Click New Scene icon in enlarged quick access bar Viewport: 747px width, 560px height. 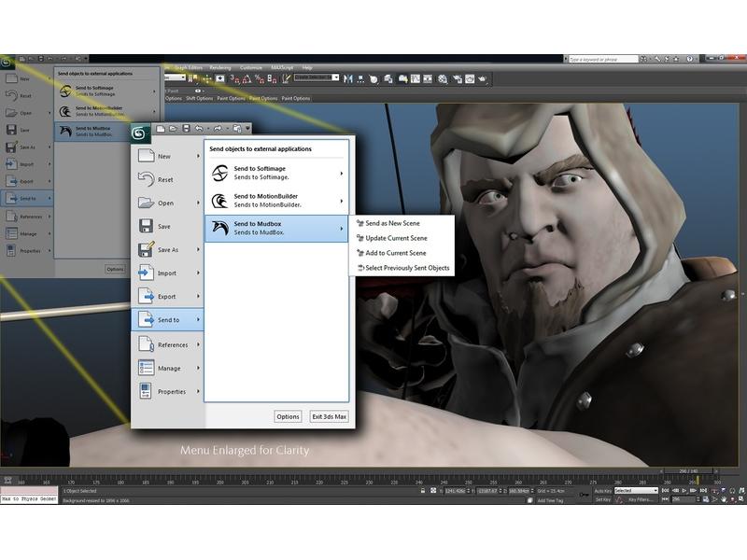(x=161, y=129)
